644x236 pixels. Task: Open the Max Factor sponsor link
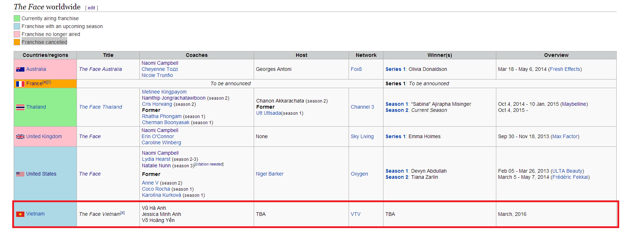point(565,136)
